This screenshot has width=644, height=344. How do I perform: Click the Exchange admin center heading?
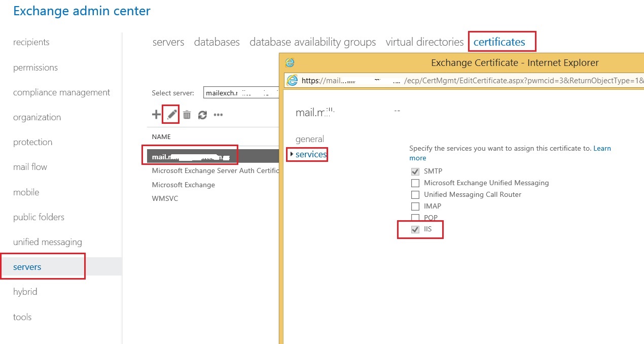coord(81,10)
